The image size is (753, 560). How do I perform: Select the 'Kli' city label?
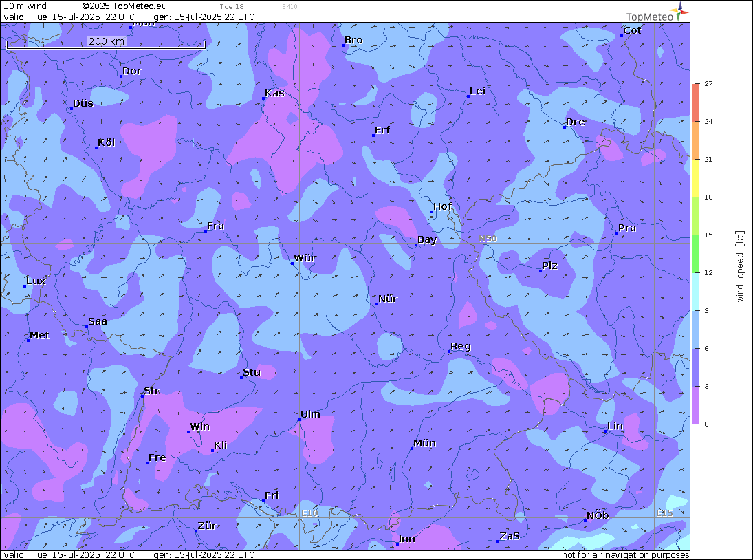coord(221,445)
